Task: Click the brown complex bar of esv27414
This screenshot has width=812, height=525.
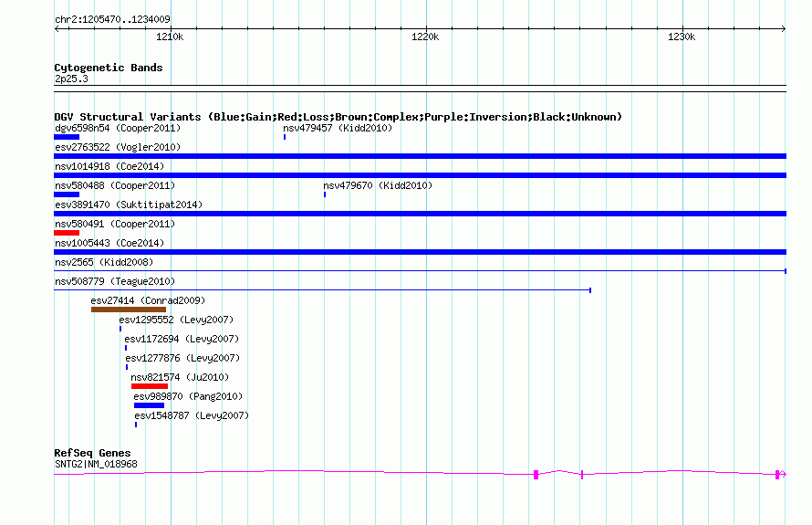Action: pos(129,310)
